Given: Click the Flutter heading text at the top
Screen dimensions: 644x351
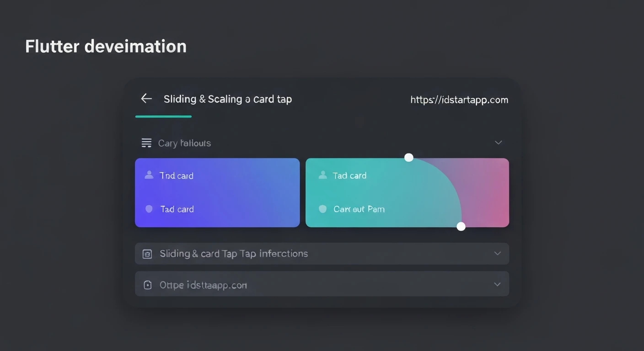Looking at the screenshot, I should pos(106,47).
